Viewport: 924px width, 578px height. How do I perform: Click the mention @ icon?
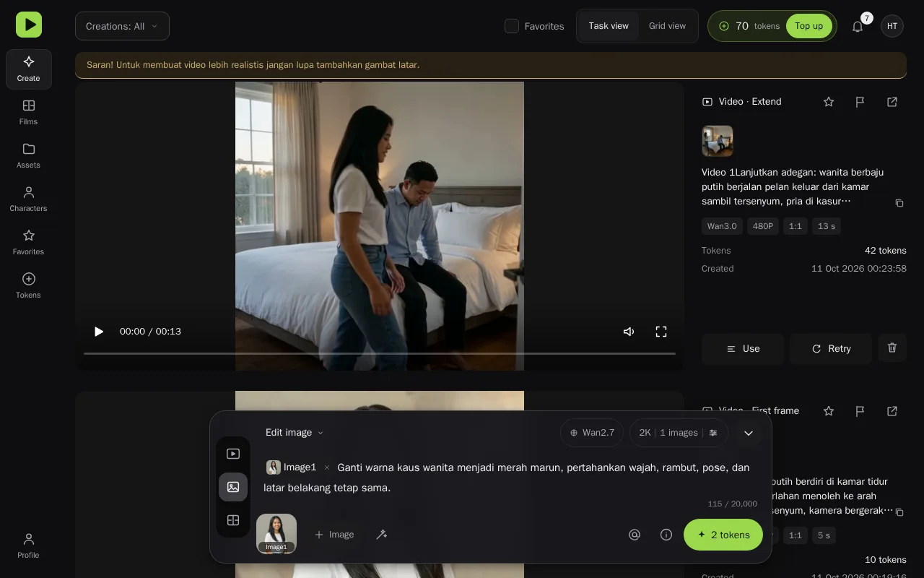click(635, 535)
